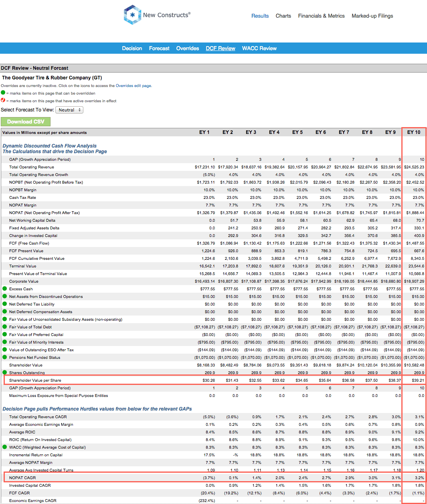Viewport: 427px width, 504px height.
Task: Click NOPAT value $1,888.44 in EY 10
Action: [x=415, y=213]
